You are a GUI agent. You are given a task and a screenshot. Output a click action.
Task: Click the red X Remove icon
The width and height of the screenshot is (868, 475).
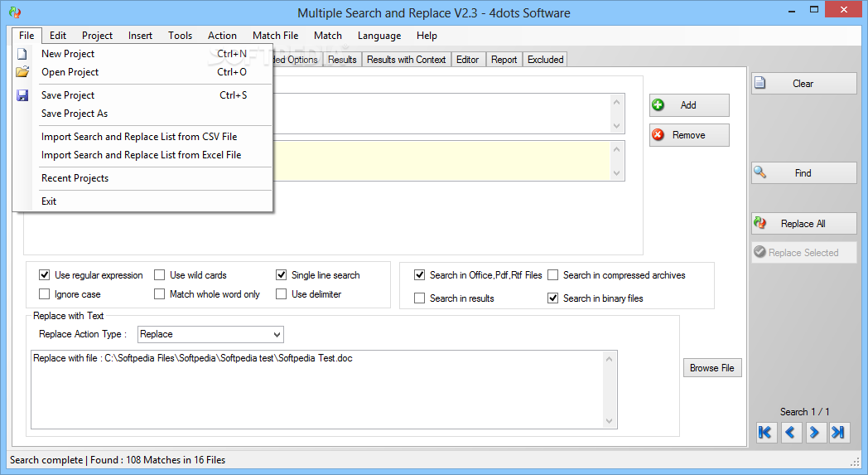coord(658,134)
